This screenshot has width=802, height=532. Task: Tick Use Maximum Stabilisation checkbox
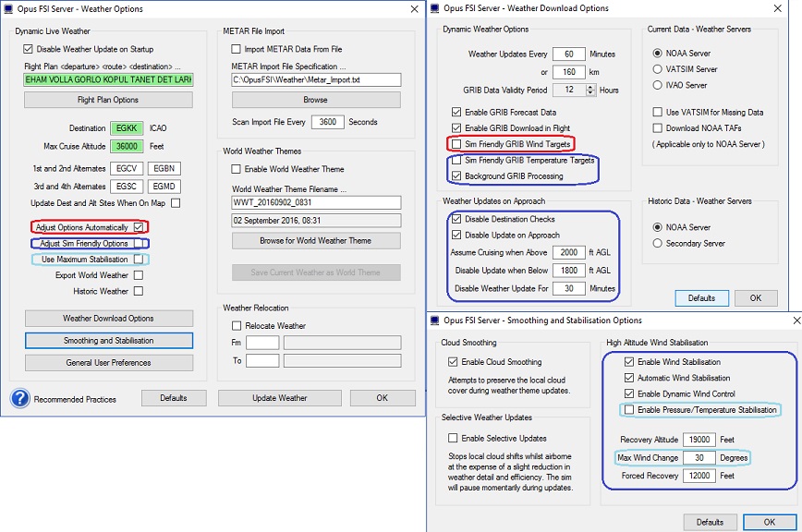139,260
